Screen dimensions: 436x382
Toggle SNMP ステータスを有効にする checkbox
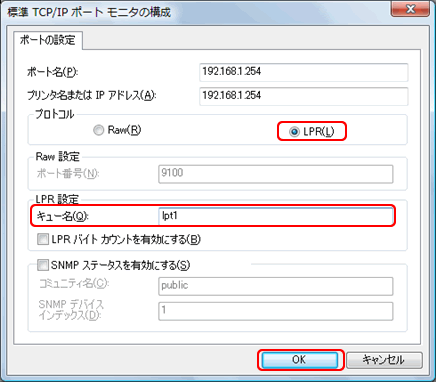coord(43,265)
